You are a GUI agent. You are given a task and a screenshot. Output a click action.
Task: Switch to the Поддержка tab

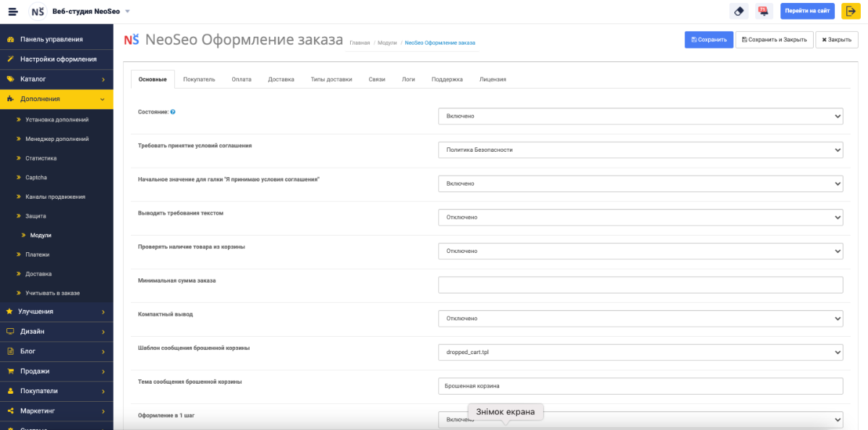pyautogui.click(x=447, y=79)
